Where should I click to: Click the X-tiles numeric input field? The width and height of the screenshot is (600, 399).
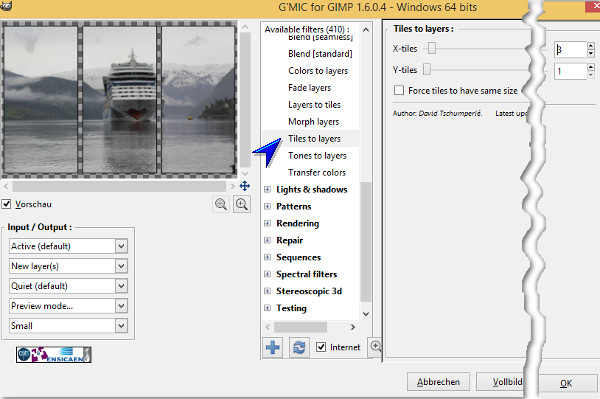click(x=570, y=49)
